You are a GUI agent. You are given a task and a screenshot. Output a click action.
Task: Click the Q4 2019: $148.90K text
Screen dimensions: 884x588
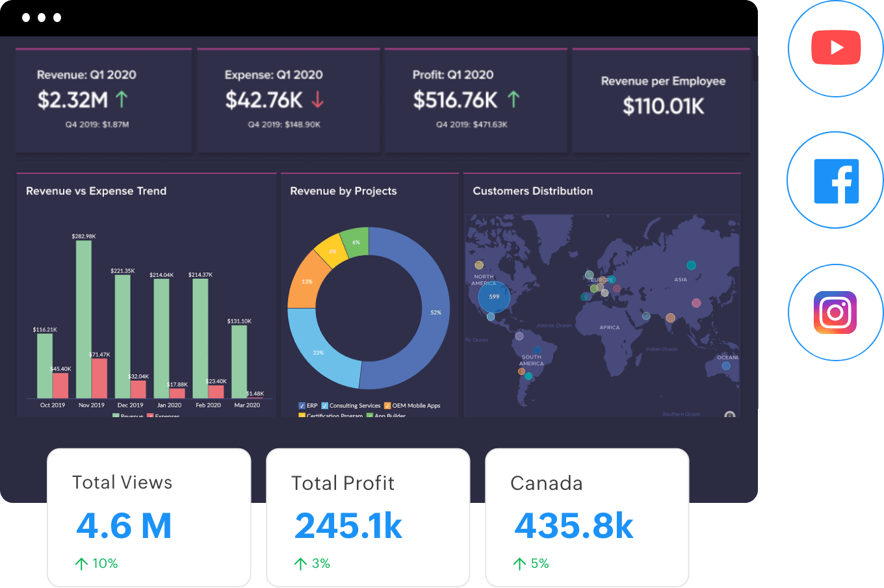click(284, 125)
